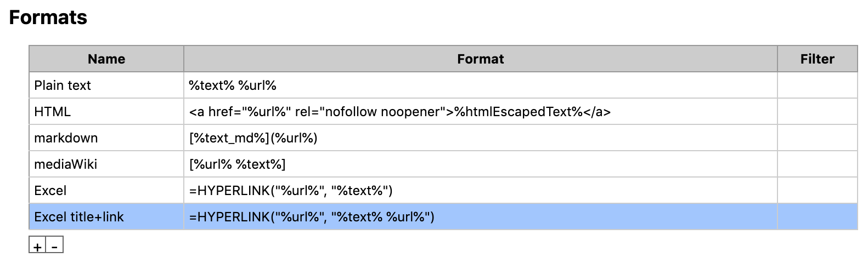Screen dimensions: 868x263
Task: Click the Format column header
Action: tap(480, 59)
